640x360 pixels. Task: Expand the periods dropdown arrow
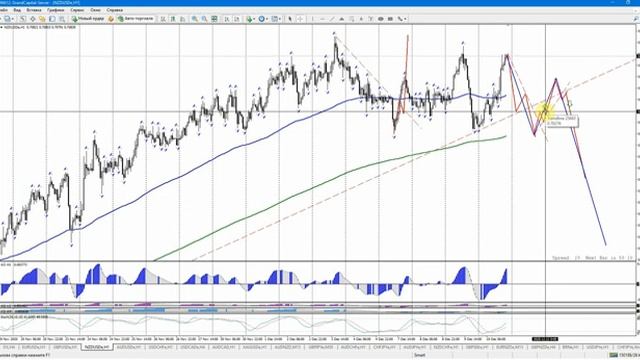267,19
